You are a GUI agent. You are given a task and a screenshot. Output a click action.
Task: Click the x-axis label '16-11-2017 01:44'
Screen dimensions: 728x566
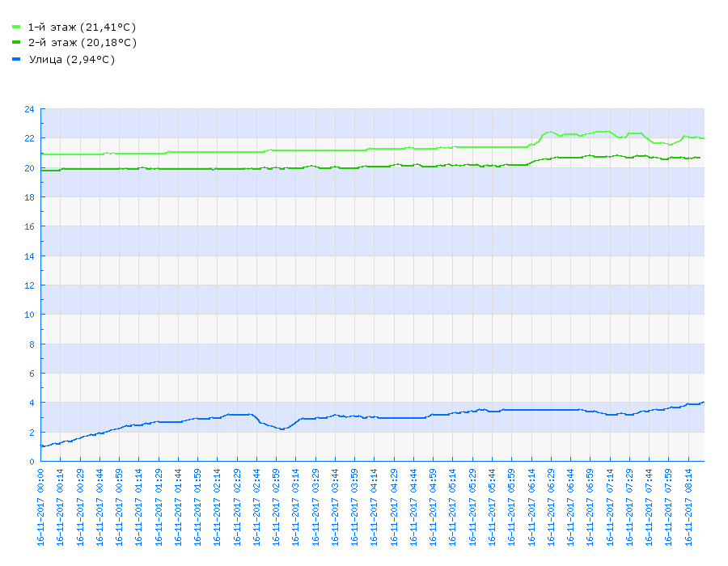click(x=178, y=507)
